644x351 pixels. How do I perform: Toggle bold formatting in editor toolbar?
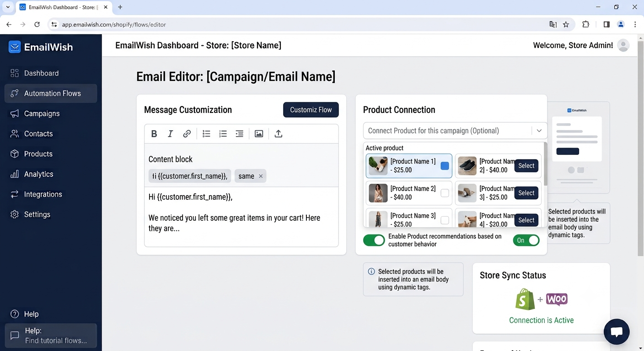tap(154, 134)
